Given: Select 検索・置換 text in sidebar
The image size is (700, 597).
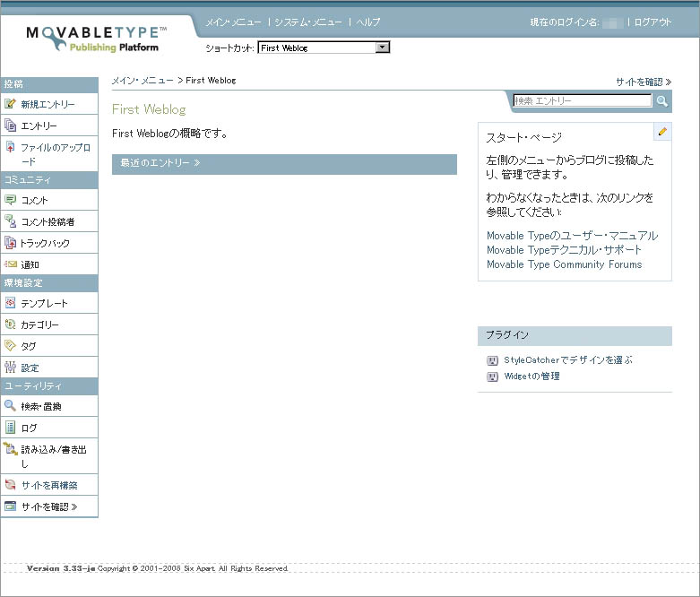Looking at the screenshot, I should coord(41,407).
